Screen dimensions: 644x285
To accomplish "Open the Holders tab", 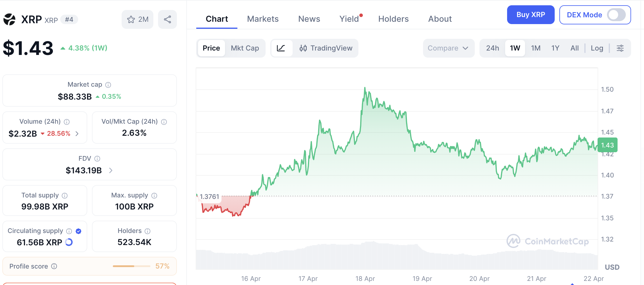I will pyautogui.click(x=393, y=19).
